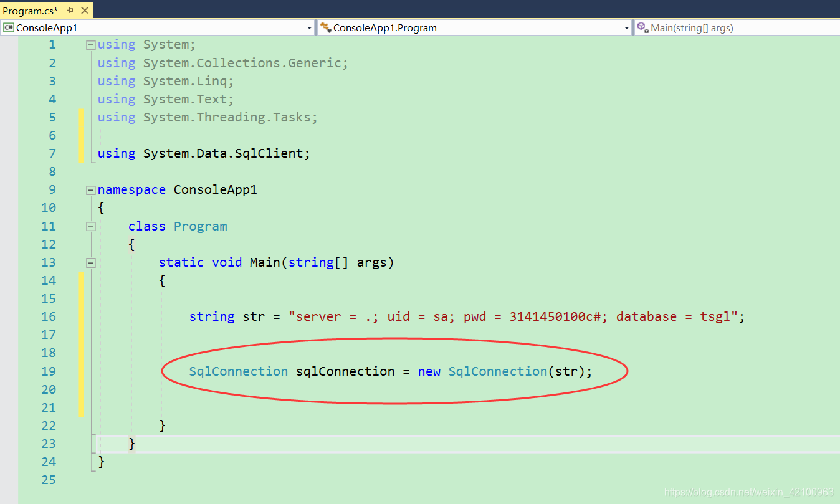Collapse the namespace ConsoleApp1 block
Image resolution: width=840 pixels, height=504 pixels.
[91, 190]
